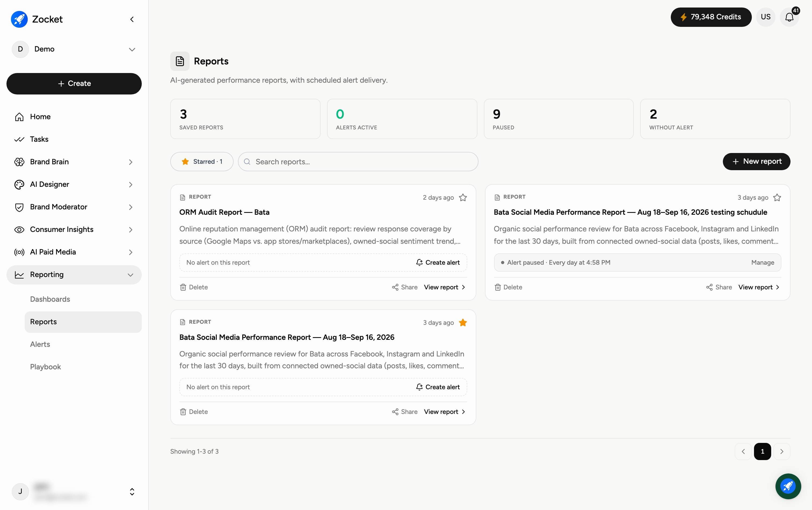Screen dimensions: 812x510
Task: Manage the paused alert on testing schudule report
Action: point(762,263)
